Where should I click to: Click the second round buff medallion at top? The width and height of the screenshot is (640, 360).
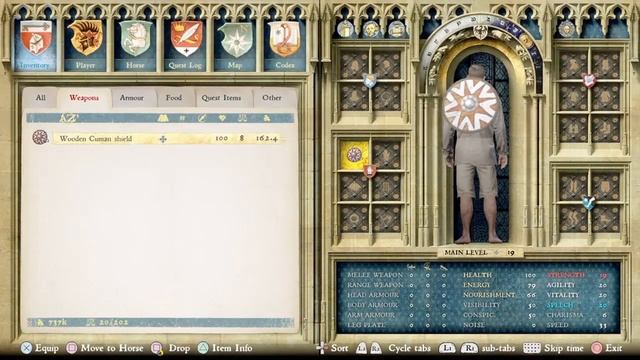coord(371,29)
